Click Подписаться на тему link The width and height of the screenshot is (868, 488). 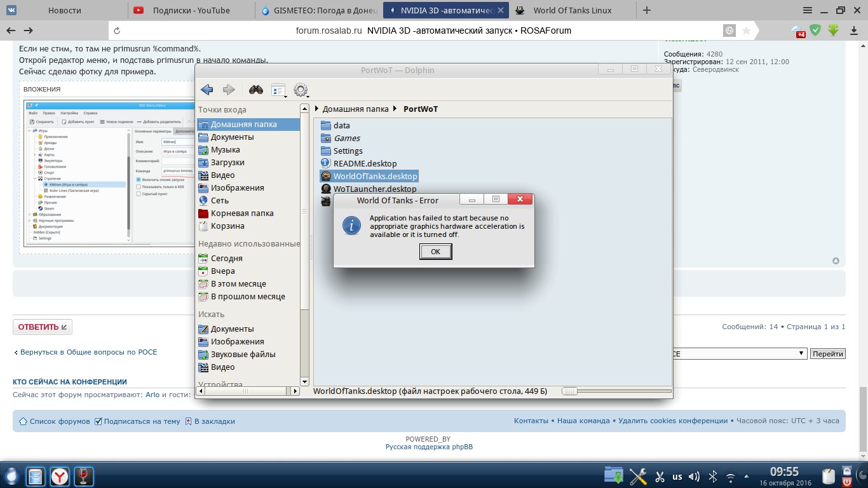tap(142, 421)
